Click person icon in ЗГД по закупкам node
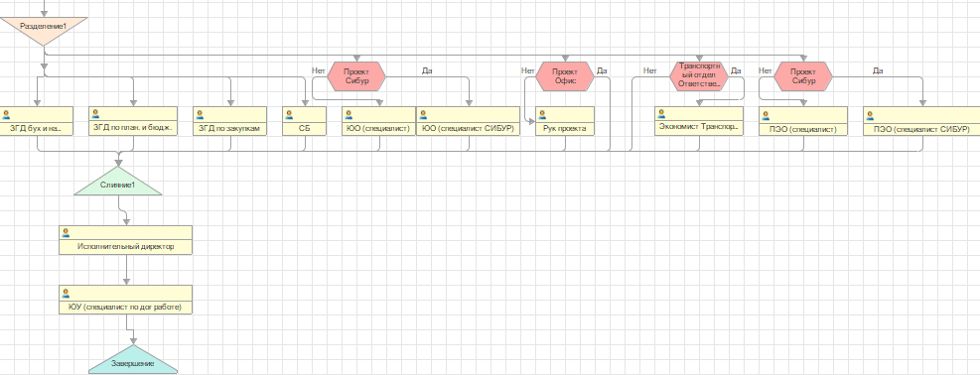This screenshot has height=375, width=980. (200, 114)
